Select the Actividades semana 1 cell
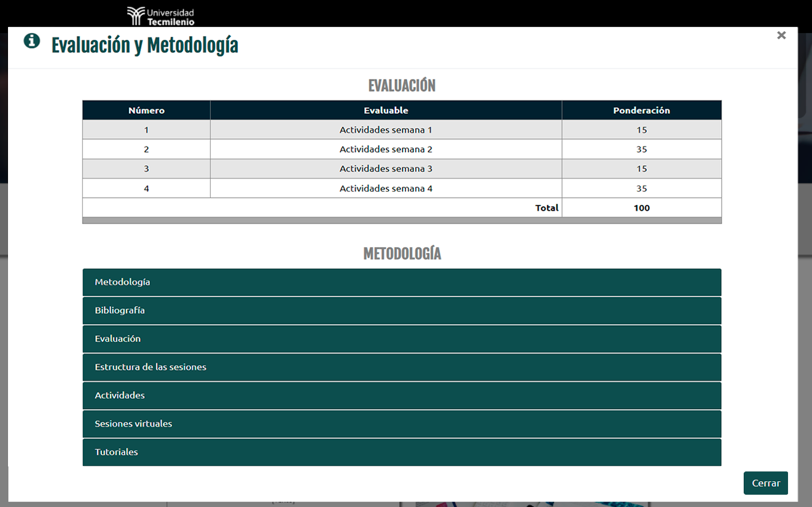 pos(386,130)
